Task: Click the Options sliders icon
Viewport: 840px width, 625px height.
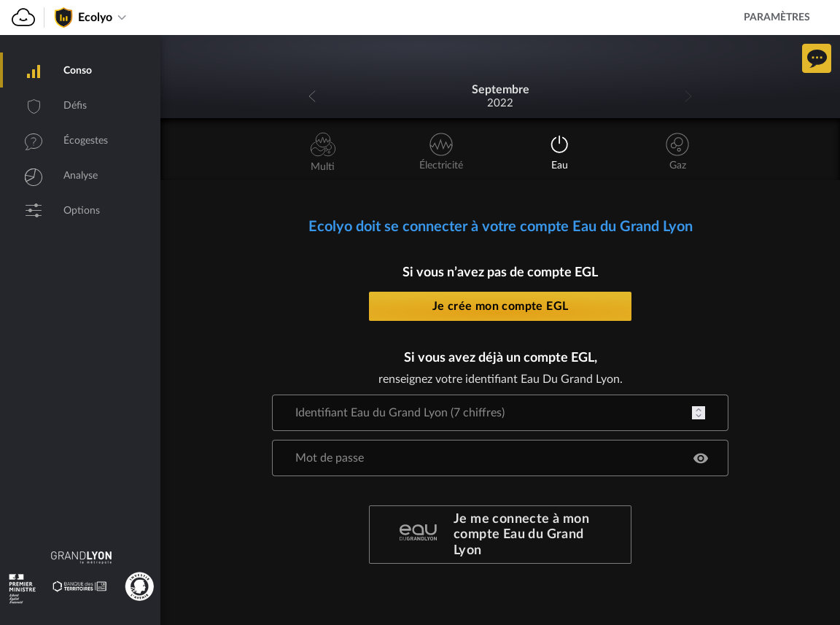Action: click(x=34, y=210)
